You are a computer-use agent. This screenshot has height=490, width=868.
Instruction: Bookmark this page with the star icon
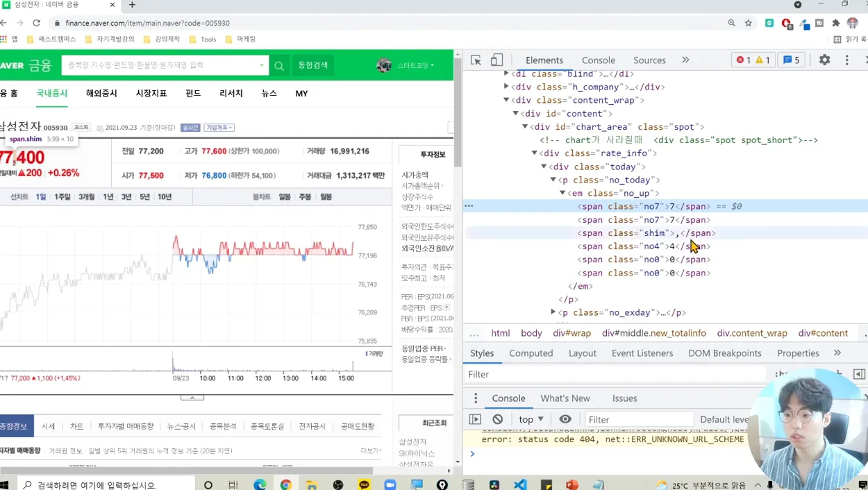pos(748,23)
